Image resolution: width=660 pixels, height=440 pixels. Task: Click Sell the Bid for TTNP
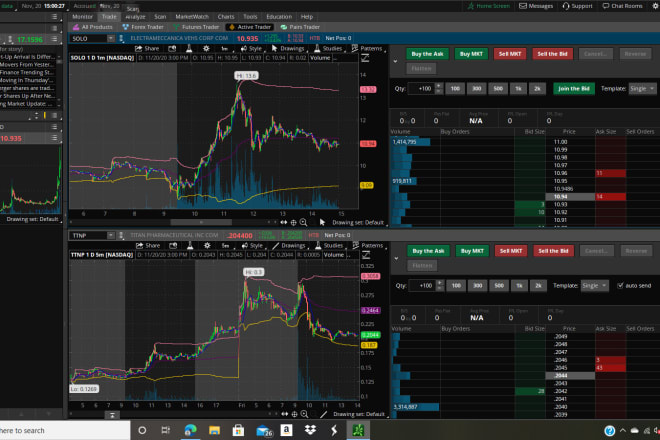pos(553,251)
